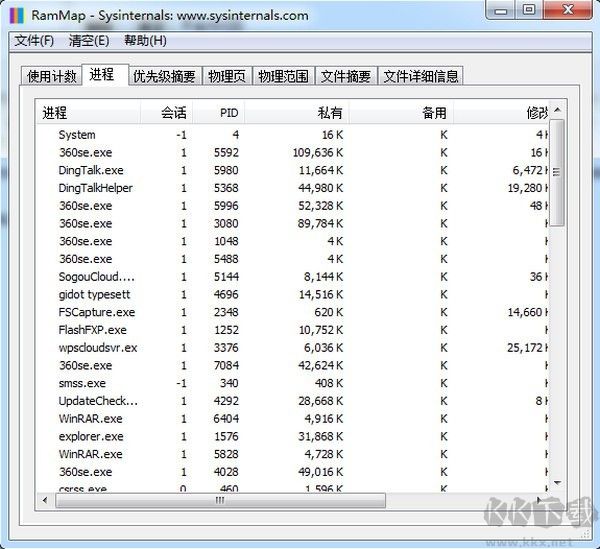
Task: Open the 物理页 tab
Action: pos(227,76)
